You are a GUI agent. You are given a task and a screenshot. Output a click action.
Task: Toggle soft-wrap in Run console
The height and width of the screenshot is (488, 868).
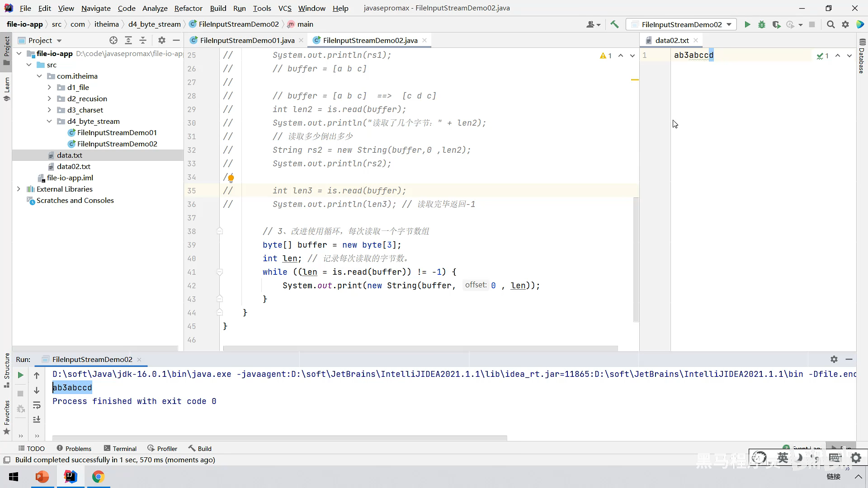pos(37,405)
